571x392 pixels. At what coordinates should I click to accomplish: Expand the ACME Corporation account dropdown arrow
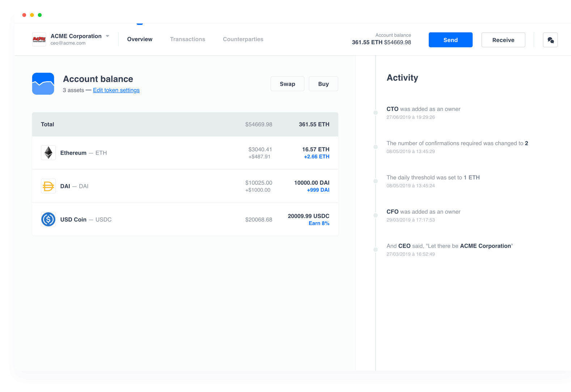pyautogui.click(x=107, y=36)
